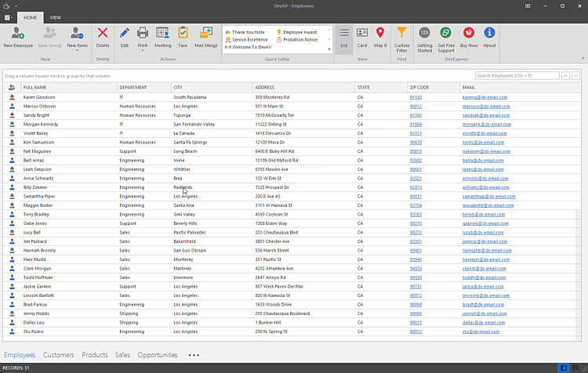Open the Edit employee tool
This screenshot has height=373, width=588.
coord(125,36)
